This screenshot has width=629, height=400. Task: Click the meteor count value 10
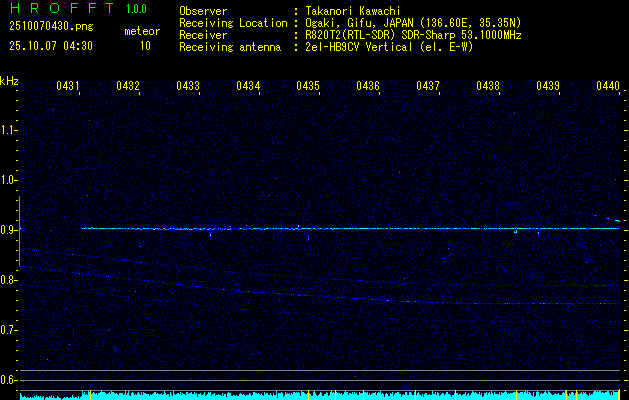[145, 46]
